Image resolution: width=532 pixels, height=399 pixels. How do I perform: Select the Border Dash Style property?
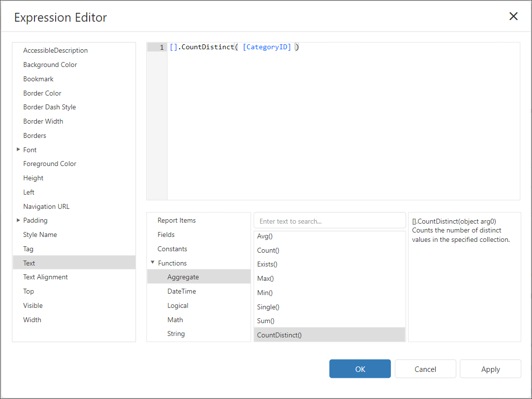pos(74,107)
